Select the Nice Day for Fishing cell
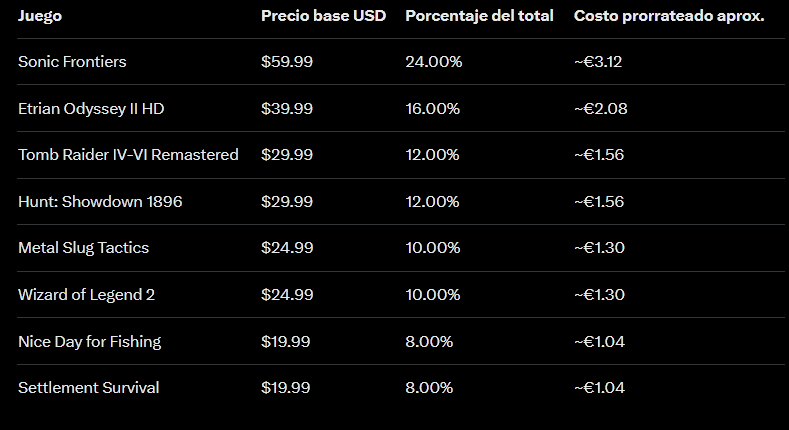Screen dimensions: 789x430 pos(89,342)
